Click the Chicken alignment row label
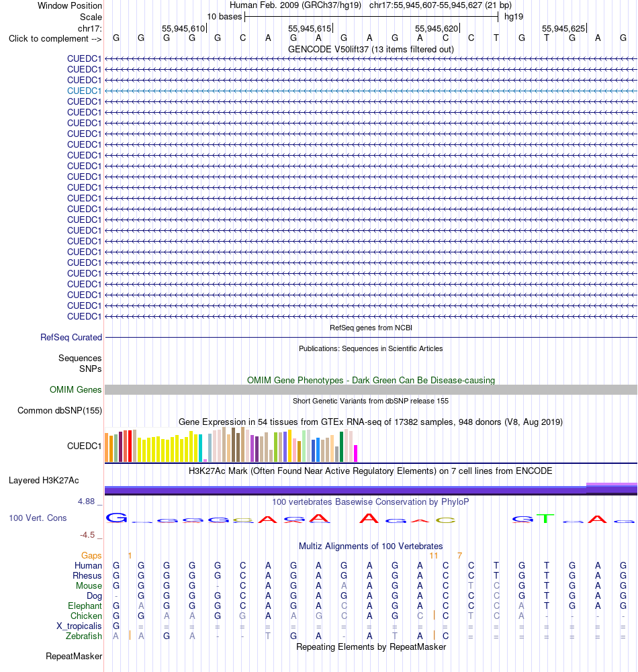The image size is (638, 672). tap(86, 616)
